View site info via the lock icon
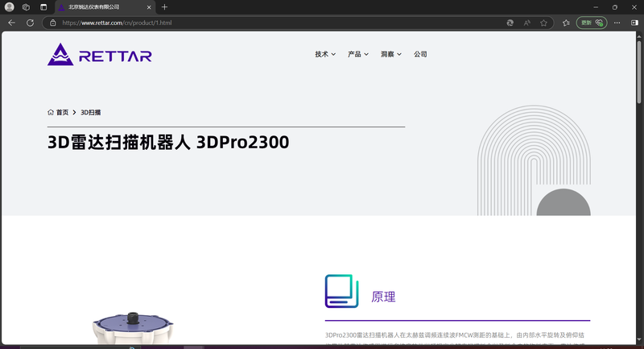The image size is (644, 349). pos(53,23)
